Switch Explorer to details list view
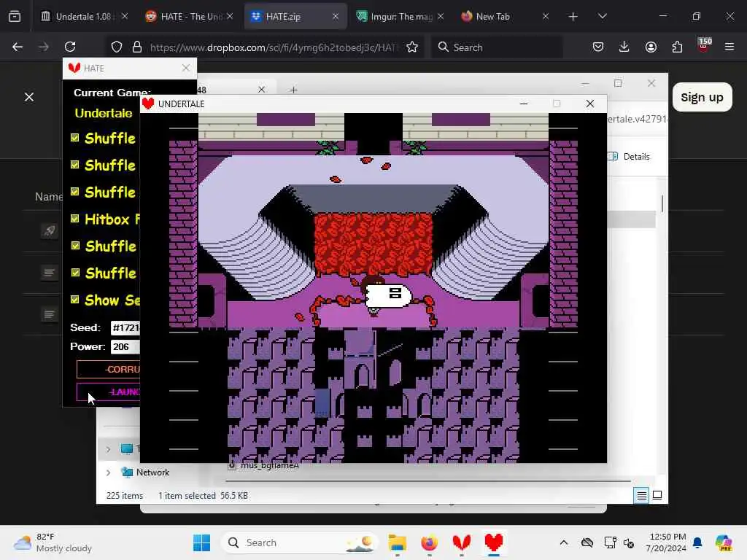Image resolution: width=747 pixels, height=560 pixels. 641,496
